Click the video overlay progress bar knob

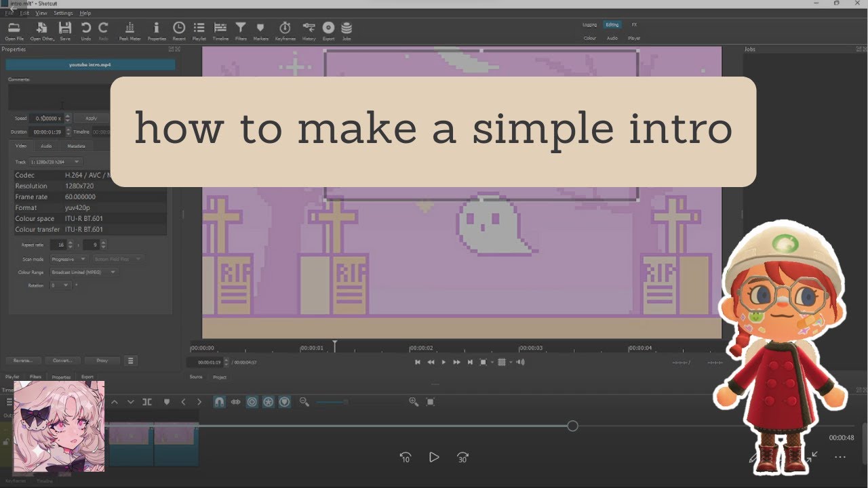[x=572, y=426]
